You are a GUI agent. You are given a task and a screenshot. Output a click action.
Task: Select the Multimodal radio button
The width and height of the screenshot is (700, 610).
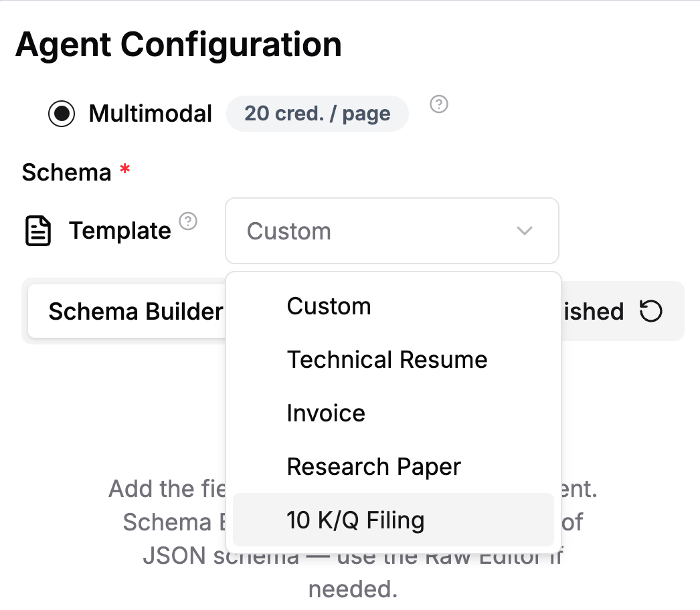click(x=62, y=114)
